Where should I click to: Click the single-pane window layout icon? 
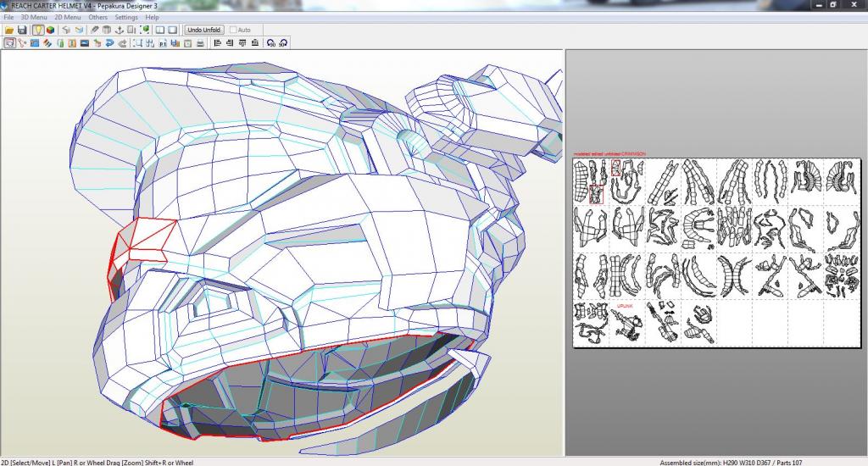pyautogui.click(x=172, y=30)
